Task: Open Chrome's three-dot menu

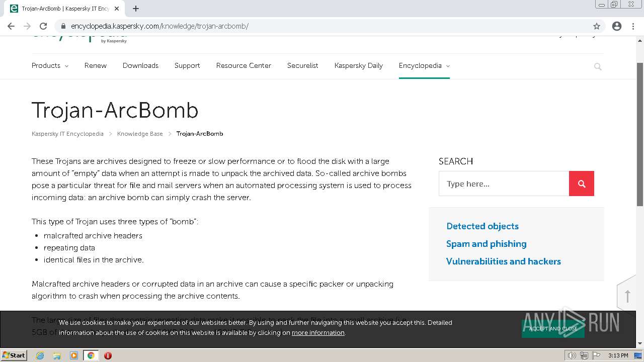Action: click(x=633, y=26)
